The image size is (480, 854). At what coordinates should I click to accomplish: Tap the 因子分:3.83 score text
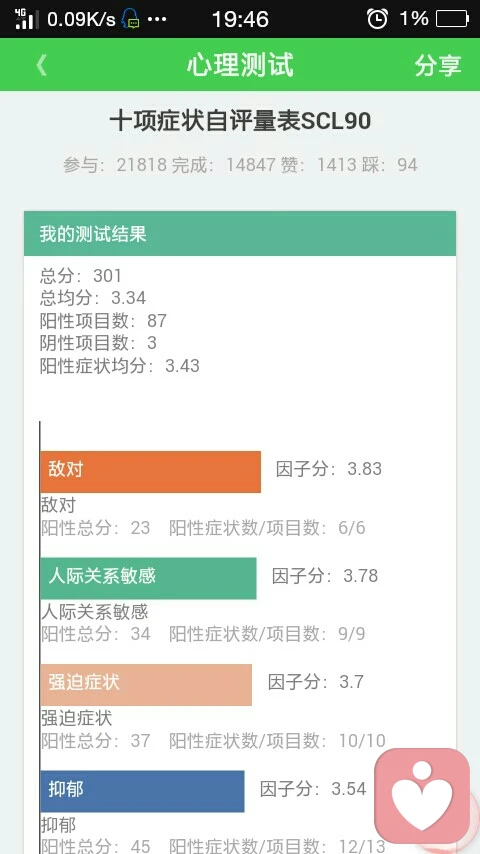(329, 469)
